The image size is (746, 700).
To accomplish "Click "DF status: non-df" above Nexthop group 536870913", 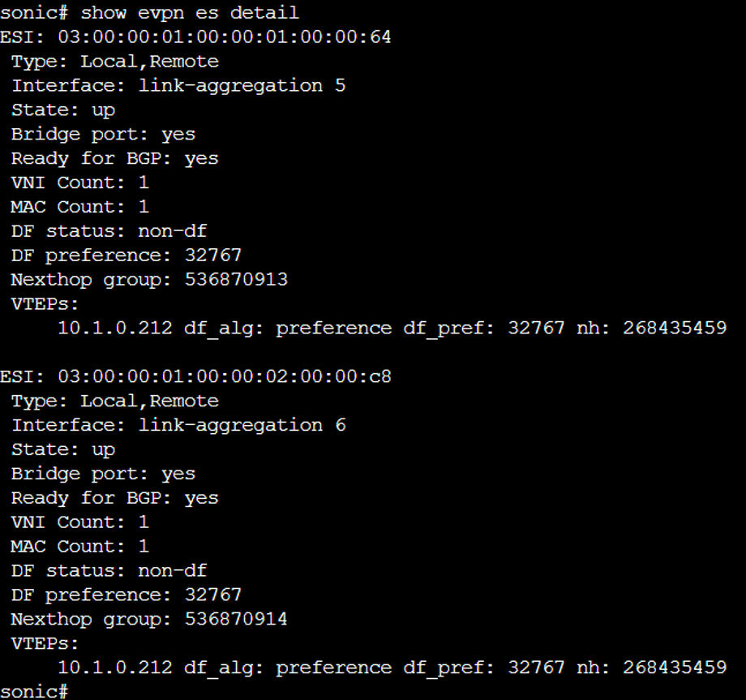I will click(x=109, y=231).
